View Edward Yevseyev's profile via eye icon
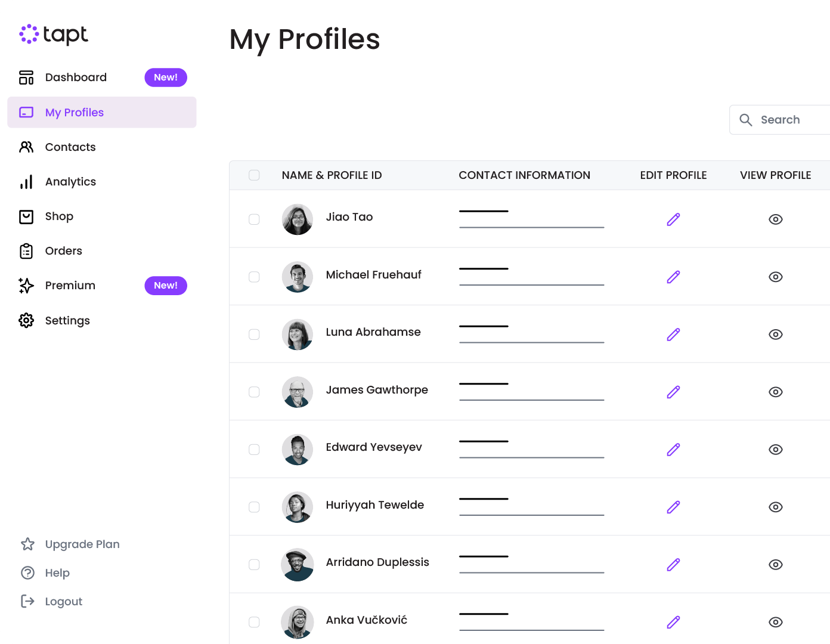The width and height of the screenshot is (830, 644). [x=775, y=450]
